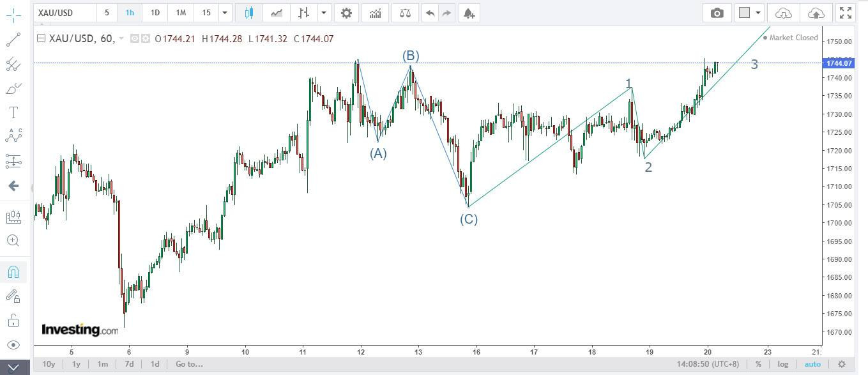Click the 1744.07 current price label

coord(839,63)
